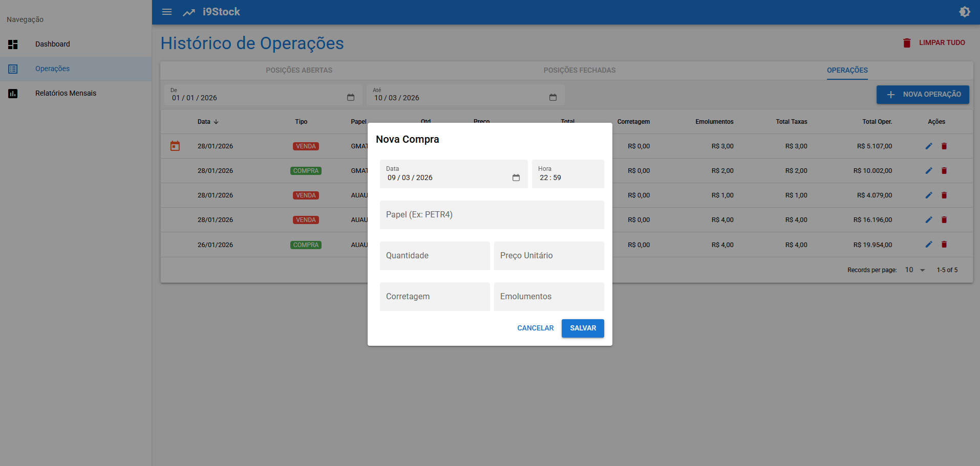
Task: Click NOVA OPERAÇÃO button
Action: coord(923,95)
